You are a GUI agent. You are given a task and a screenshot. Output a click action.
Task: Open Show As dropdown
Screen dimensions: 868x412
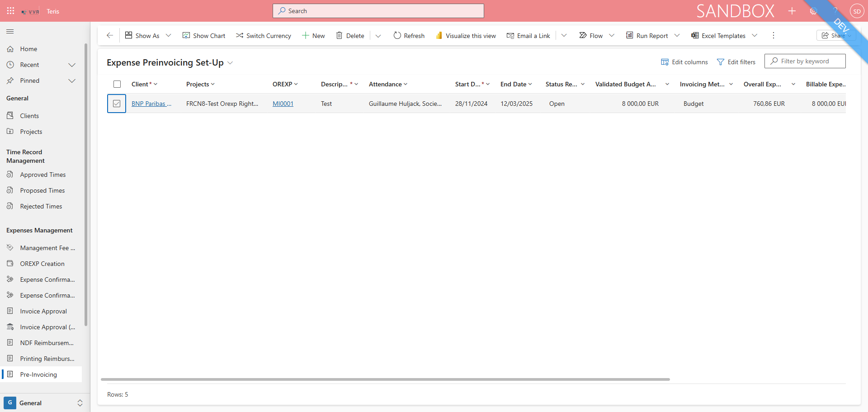point(147,36)
